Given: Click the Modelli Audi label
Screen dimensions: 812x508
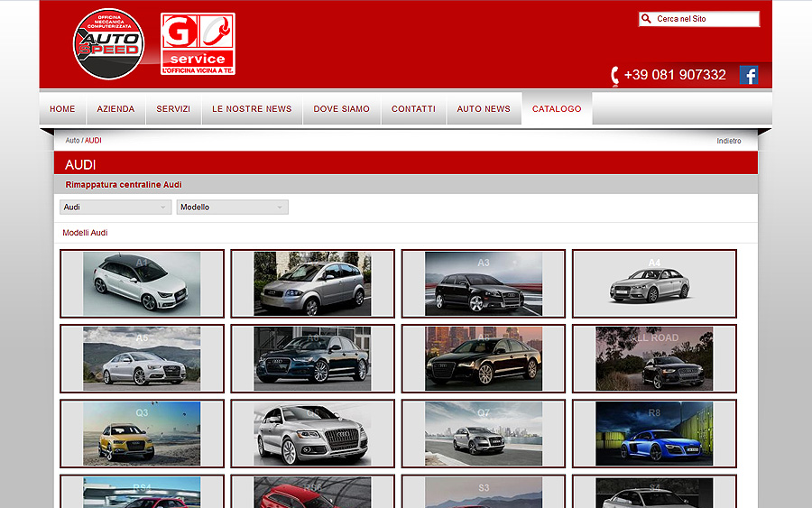Looking at the screenshot, I should click(x=85, y=233).
